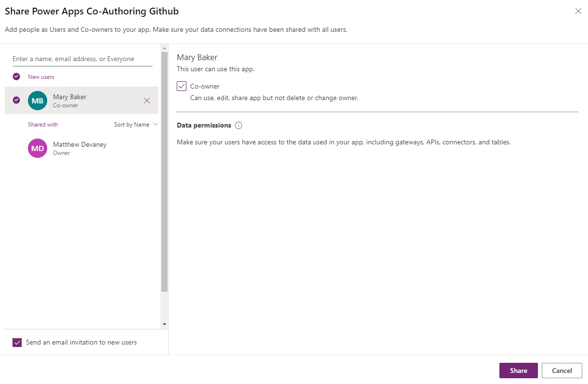Select Matthew Devaney under Shared with

pos(79,148)
